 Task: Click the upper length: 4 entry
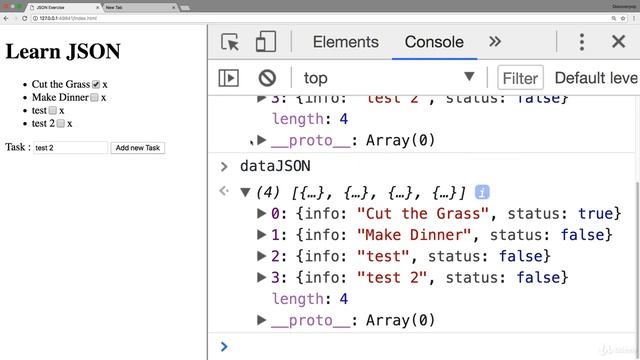tap(310, 119)
